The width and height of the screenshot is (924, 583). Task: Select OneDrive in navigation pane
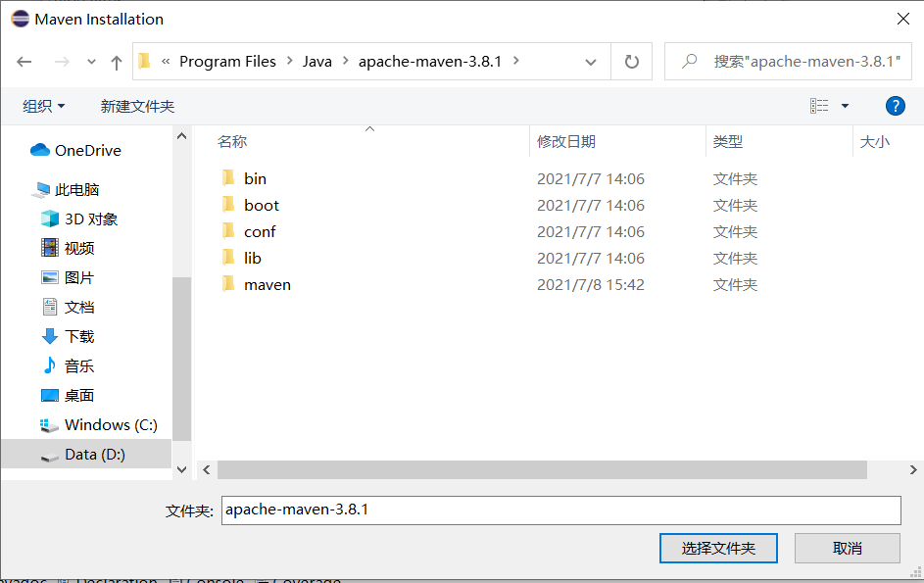(75, 150)
